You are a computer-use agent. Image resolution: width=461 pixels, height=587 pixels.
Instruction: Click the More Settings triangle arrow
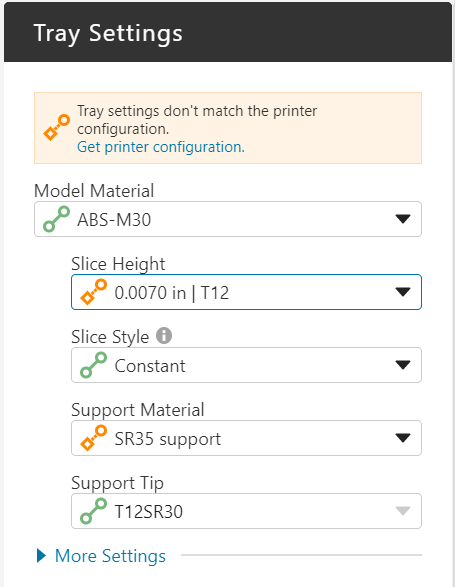(x=42, y=556)
